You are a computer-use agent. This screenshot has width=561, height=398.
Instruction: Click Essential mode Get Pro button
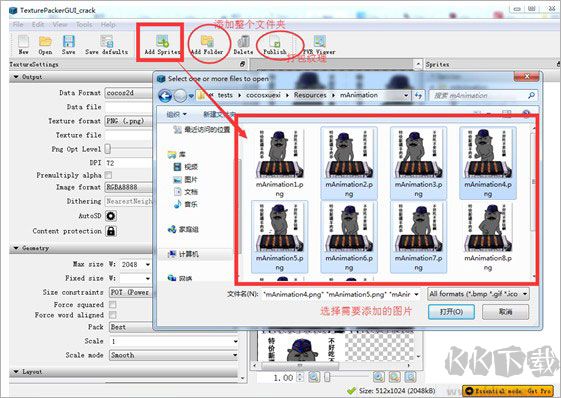point(508,391)
